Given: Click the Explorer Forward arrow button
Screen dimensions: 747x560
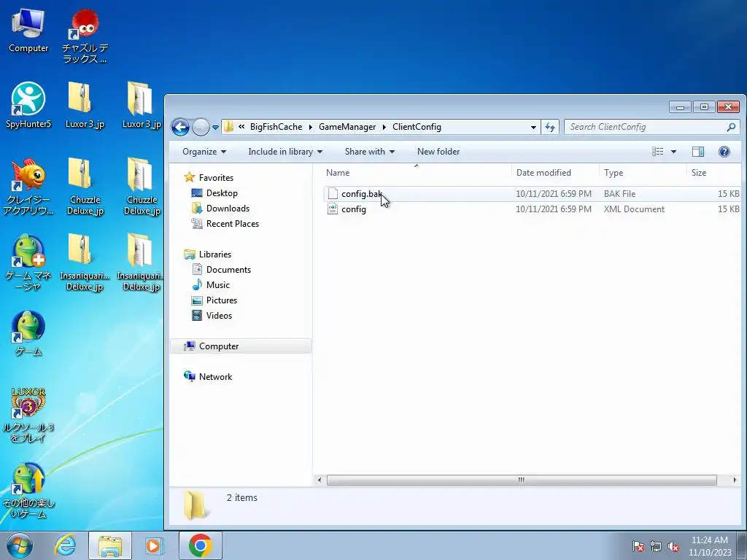Looking at the screenshot, I should pyautogui.click(x=201, y=127).
